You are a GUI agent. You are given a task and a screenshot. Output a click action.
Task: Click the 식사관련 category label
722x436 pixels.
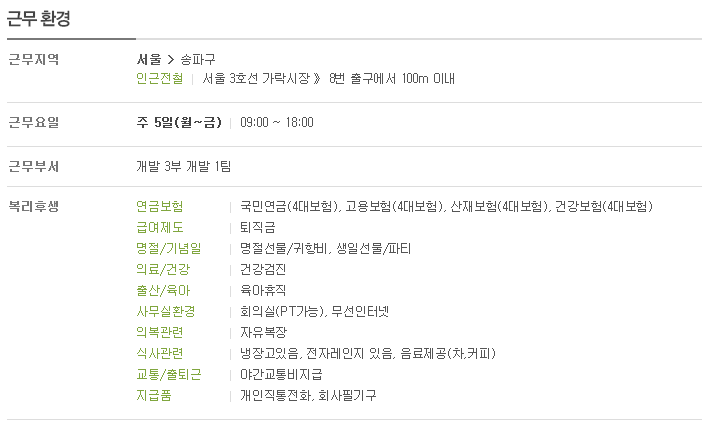[160, 354]
